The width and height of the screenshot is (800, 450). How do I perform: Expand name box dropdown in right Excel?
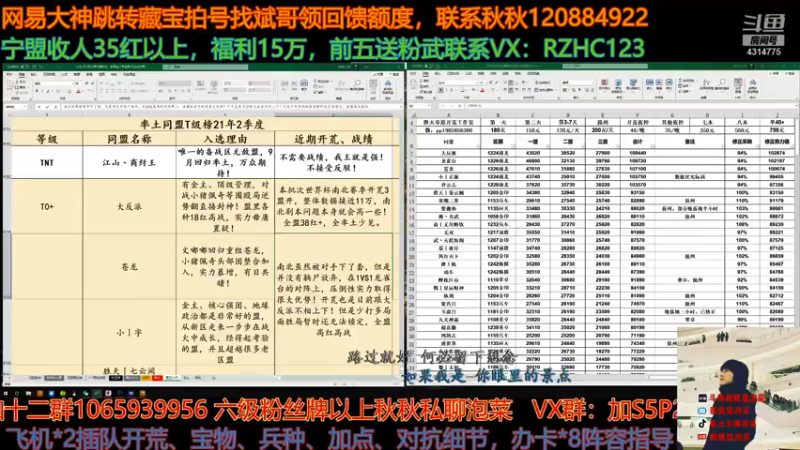tap(430, 106)
